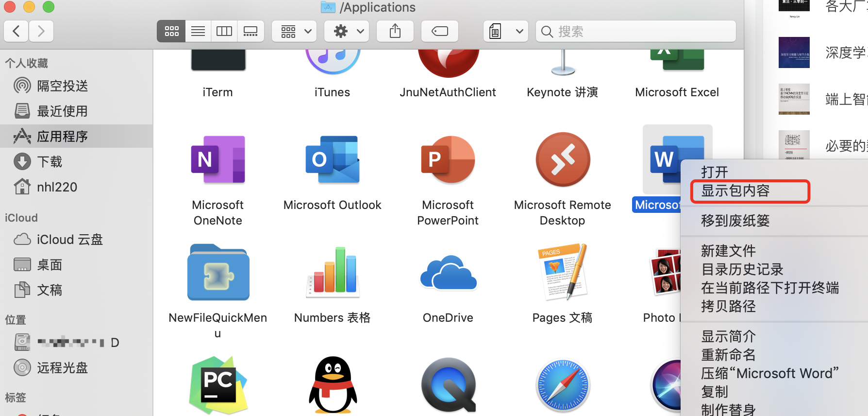The width and height of the screenshot is (868, 416).
Task: Select the Safari compass app icon
Action: 563,385
